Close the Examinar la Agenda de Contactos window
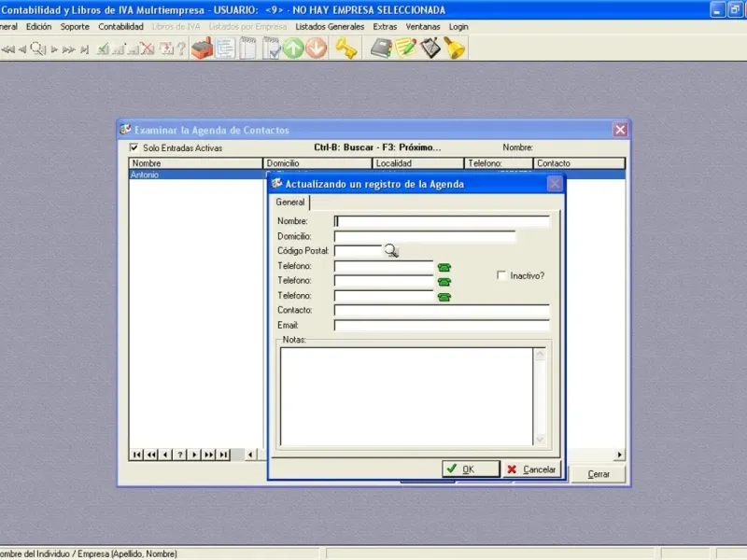 (620, 130)
